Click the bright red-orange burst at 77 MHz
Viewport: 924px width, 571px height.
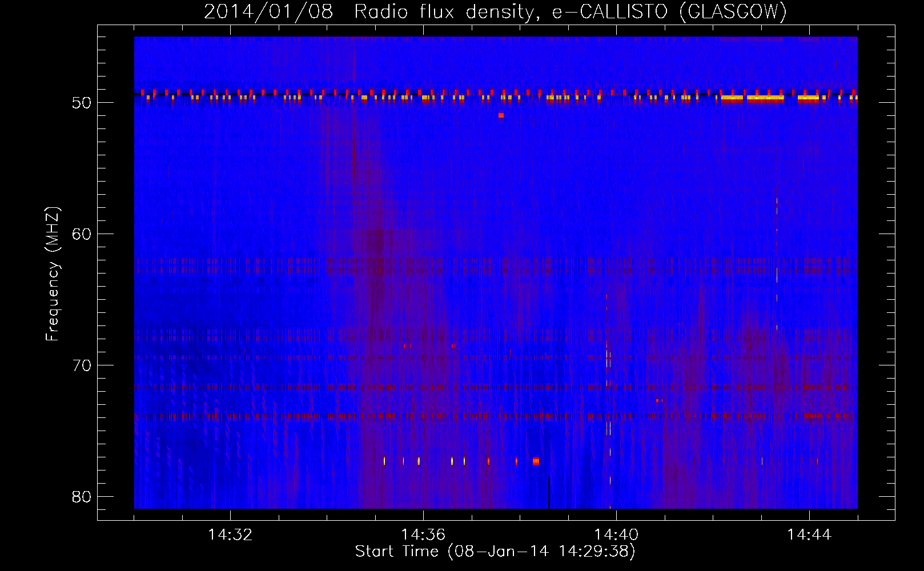[x=536, y=461]
